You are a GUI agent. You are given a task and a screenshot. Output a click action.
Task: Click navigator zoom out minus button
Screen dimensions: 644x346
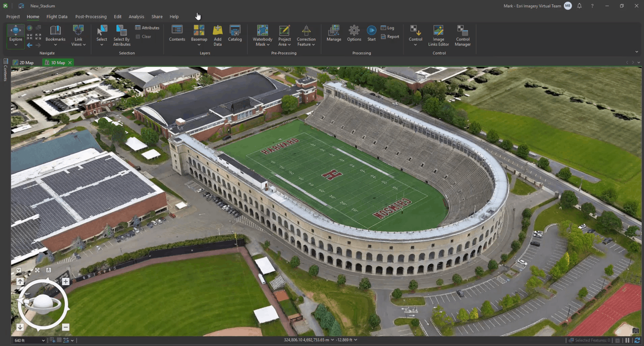[65, 327]
